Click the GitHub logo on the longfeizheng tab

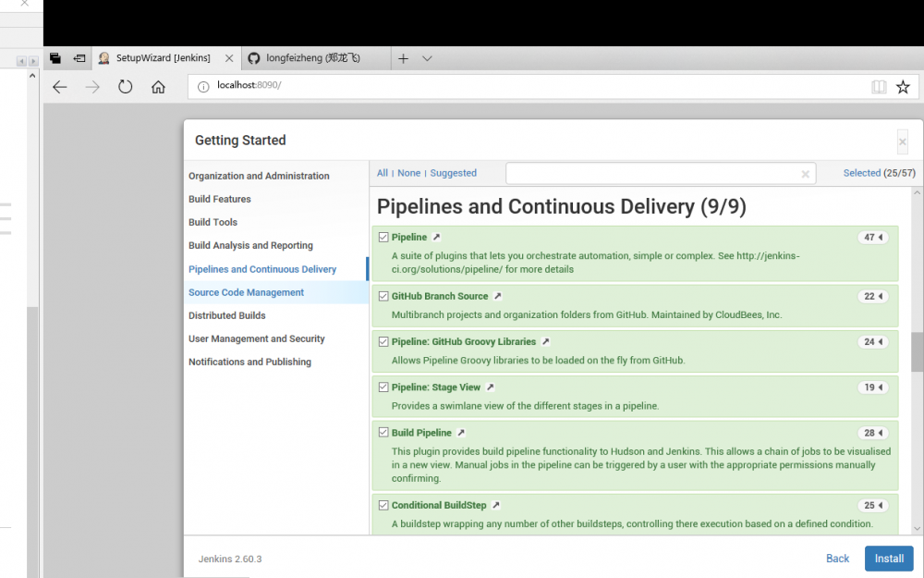(x=254, y=57)
